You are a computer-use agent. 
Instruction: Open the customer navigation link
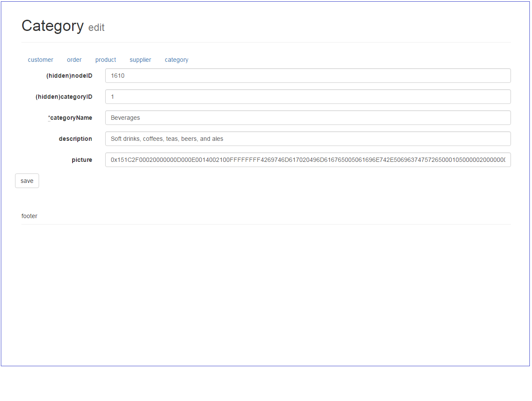(x=40, y=60)
